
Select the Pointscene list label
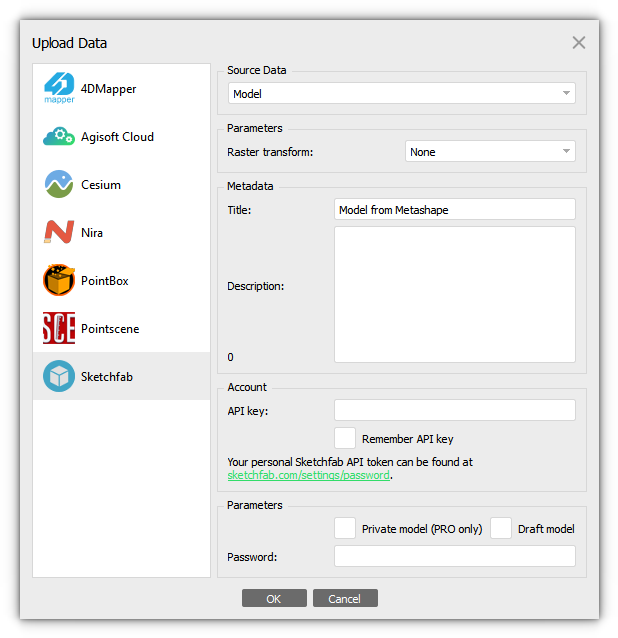coord(110,329)
